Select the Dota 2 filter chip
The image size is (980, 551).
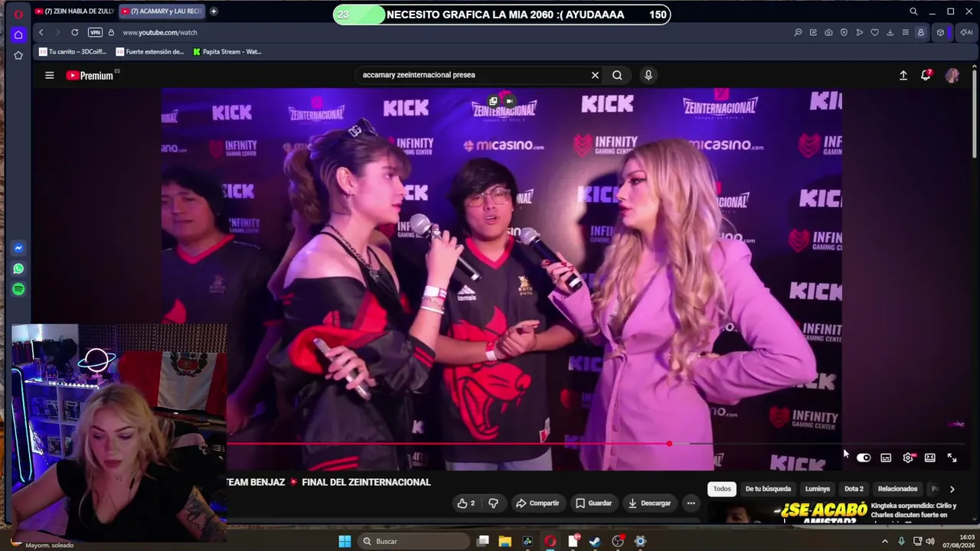pos(854,489)
